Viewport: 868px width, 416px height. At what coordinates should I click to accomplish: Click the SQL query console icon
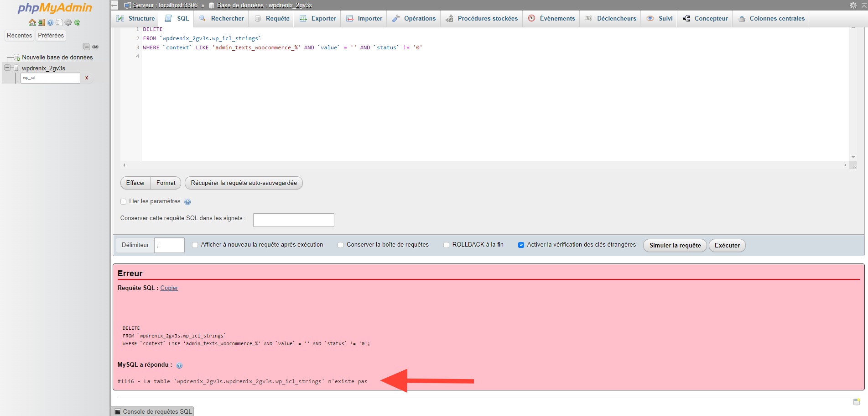[x=118, y=411]
